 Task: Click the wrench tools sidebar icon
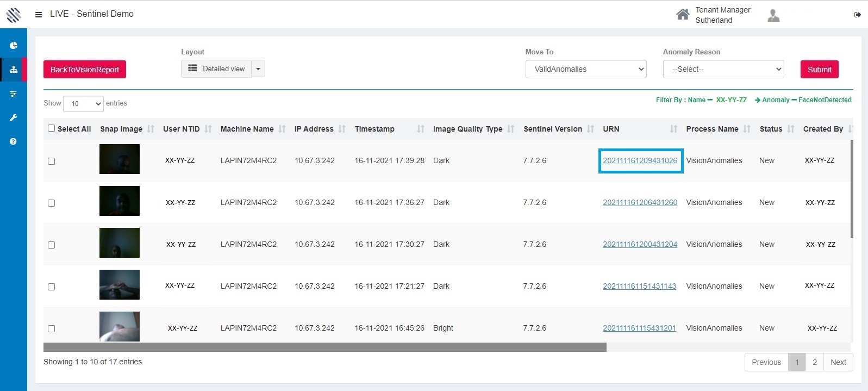14,117
